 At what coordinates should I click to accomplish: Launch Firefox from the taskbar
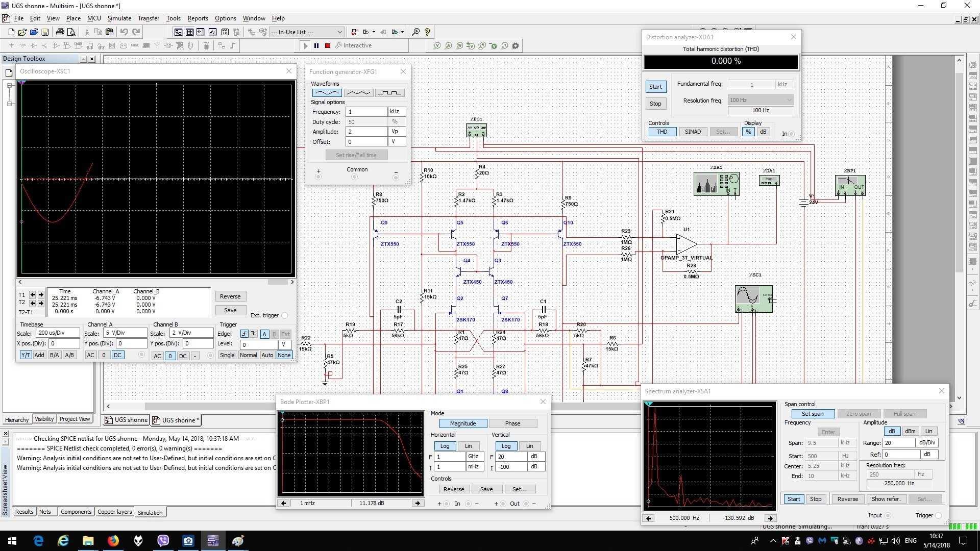click(113, 540)
